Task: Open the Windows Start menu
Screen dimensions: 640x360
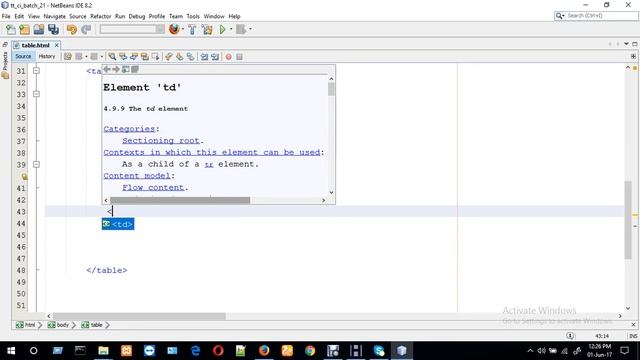Action: tap(11, 351)
